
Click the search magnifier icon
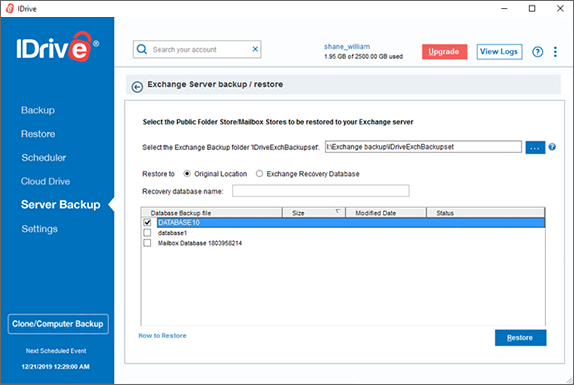[x=142, y=49]
